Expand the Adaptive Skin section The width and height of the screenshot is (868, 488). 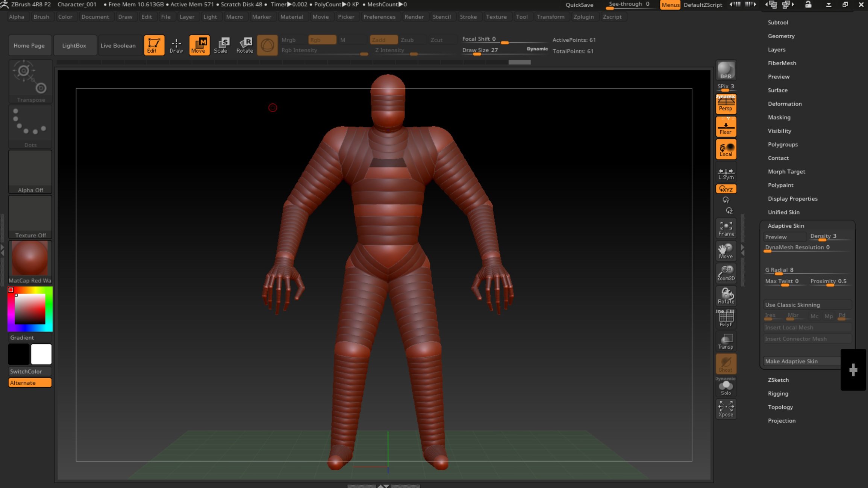786,225
